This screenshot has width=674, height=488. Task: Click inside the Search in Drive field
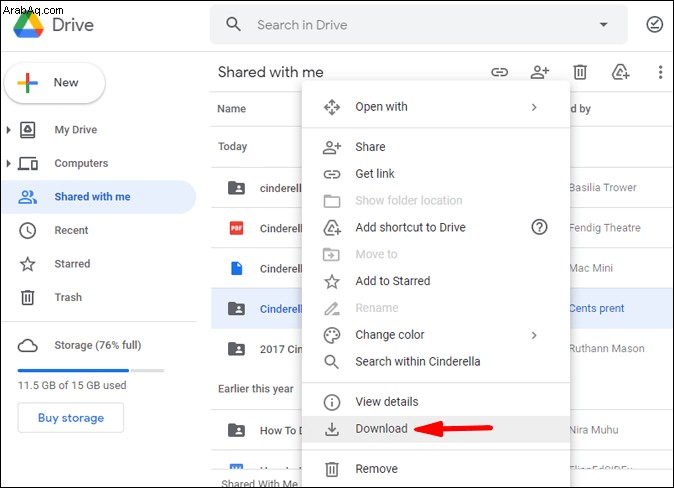(x=418, y=25)
